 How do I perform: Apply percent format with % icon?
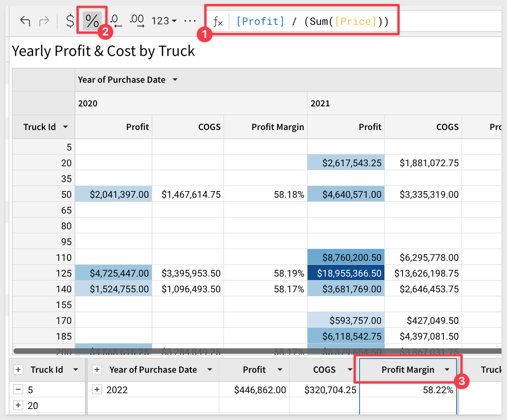pos(92,21)
